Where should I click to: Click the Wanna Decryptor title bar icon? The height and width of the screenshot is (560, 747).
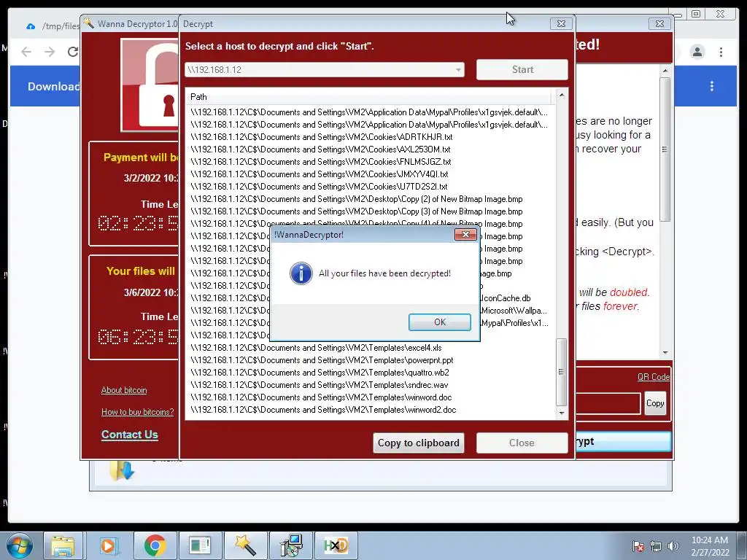[88, 23]
